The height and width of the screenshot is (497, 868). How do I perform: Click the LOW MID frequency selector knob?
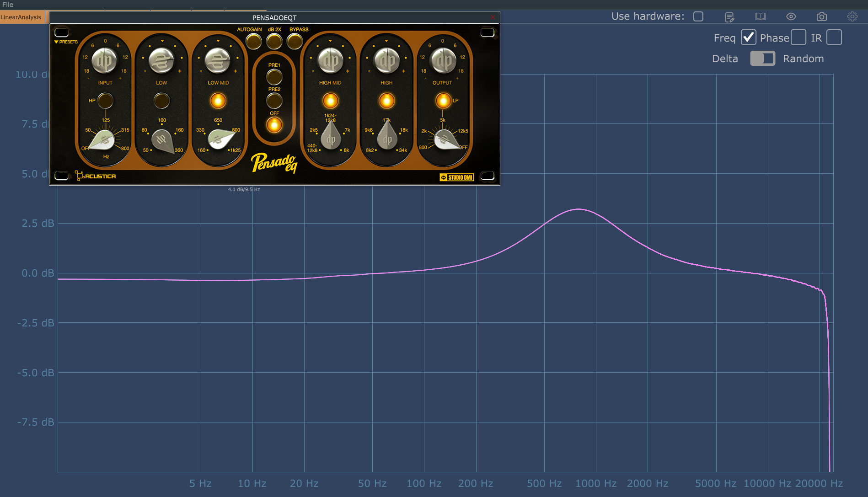coord(221,139)
